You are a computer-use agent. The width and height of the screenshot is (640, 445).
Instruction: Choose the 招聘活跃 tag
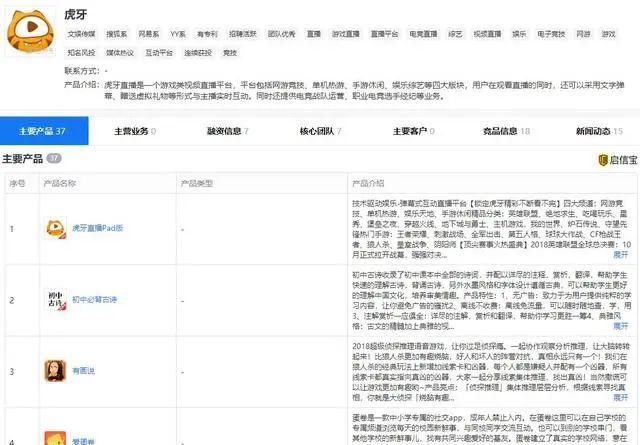(x=242, y=34)
